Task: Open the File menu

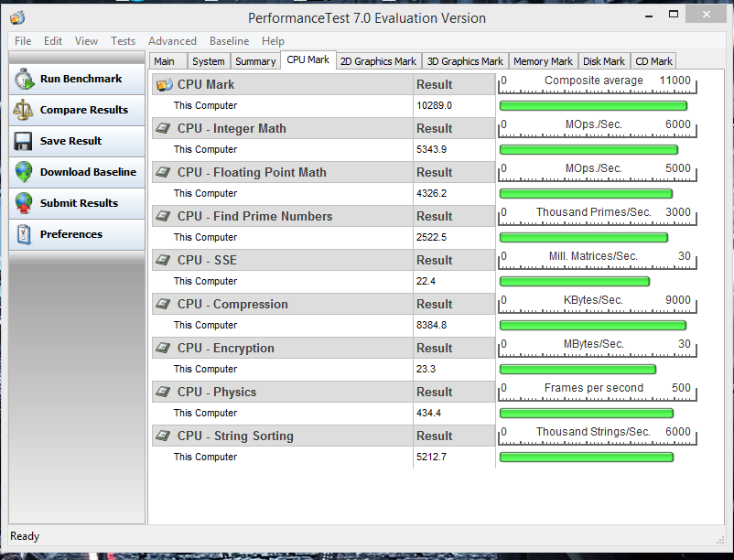Action: point(23,41)
